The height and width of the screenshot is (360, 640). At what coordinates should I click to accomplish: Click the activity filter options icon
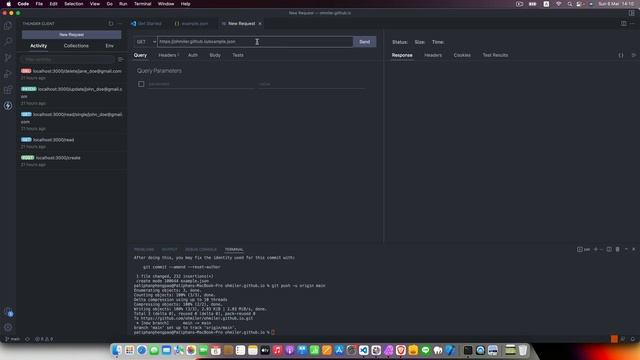click(120, 60)
